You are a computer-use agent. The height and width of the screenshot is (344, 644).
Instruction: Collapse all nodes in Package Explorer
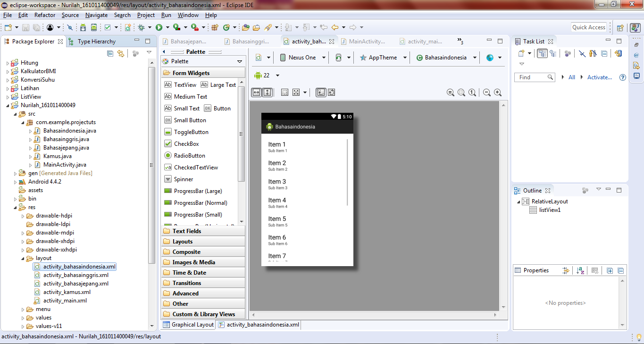pyautogui.click(x=110, y=54)
